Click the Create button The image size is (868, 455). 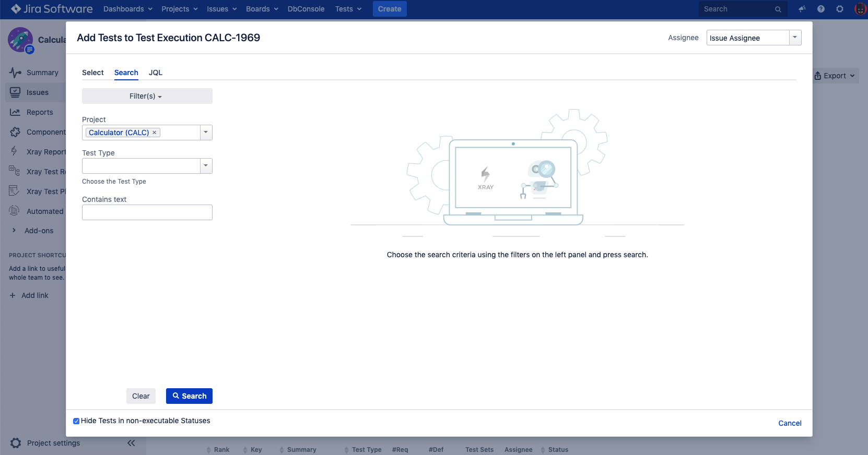[390, 9]
